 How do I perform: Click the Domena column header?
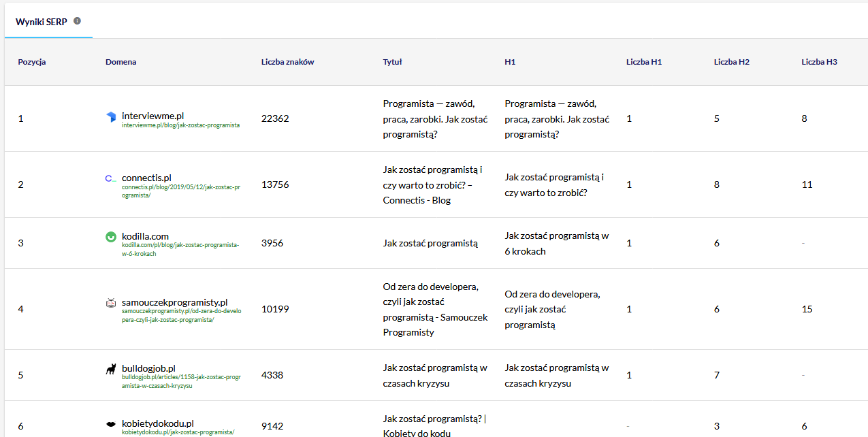pyautogui.click(x=120, y=62)
